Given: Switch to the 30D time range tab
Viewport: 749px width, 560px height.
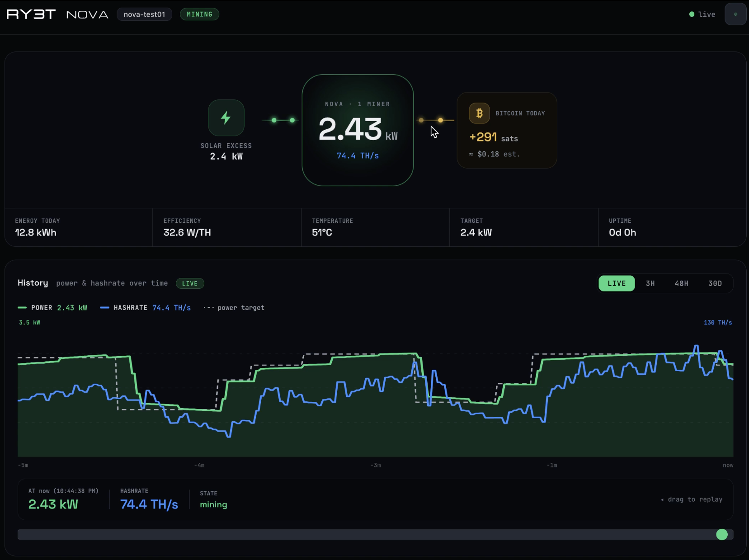Looking at the screenshot, I should (715, 283).
